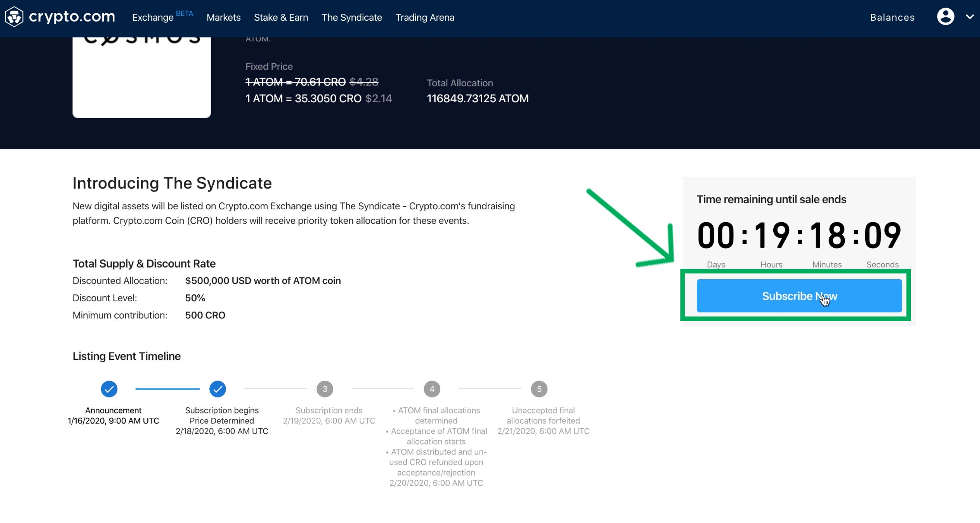The width and height of the screenshot is (980, 523).
Task: Open the Exchange BETA menu item
Action: (162, 17)
